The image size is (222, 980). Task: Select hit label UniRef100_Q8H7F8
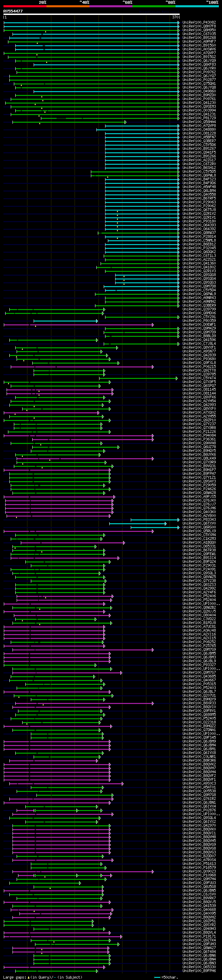[199, 26]
